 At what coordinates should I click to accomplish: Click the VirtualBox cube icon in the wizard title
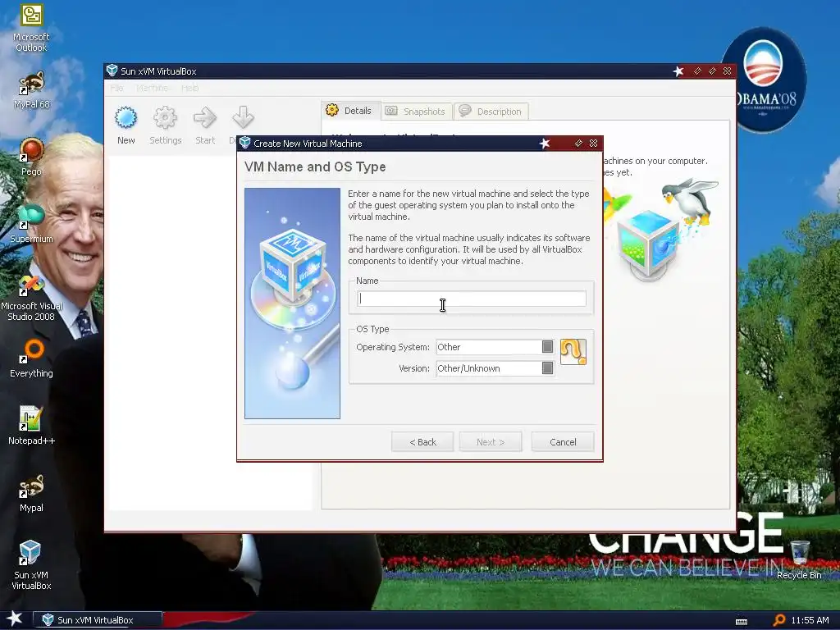244,143
